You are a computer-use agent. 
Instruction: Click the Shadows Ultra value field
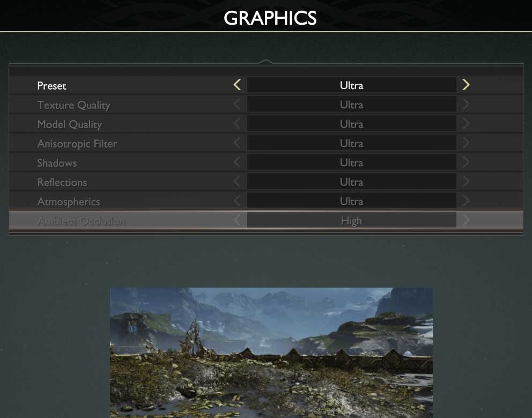[x=351, y=163]
